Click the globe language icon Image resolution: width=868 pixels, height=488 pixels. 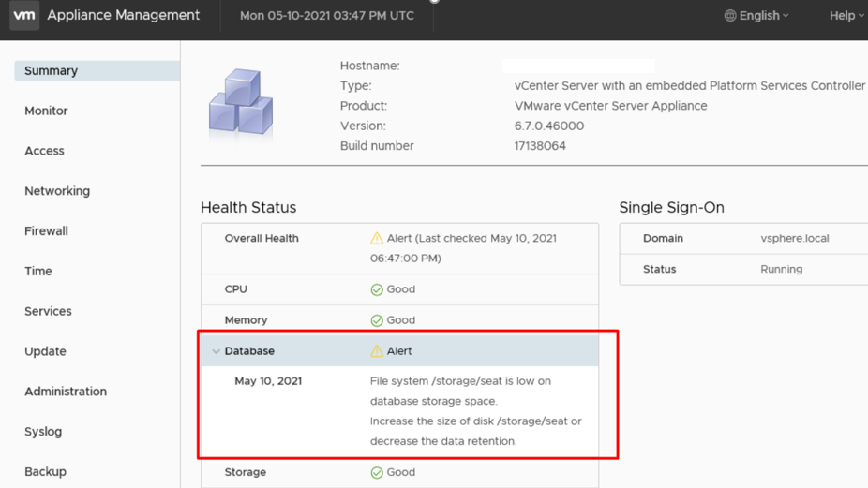tap(730, 16)
